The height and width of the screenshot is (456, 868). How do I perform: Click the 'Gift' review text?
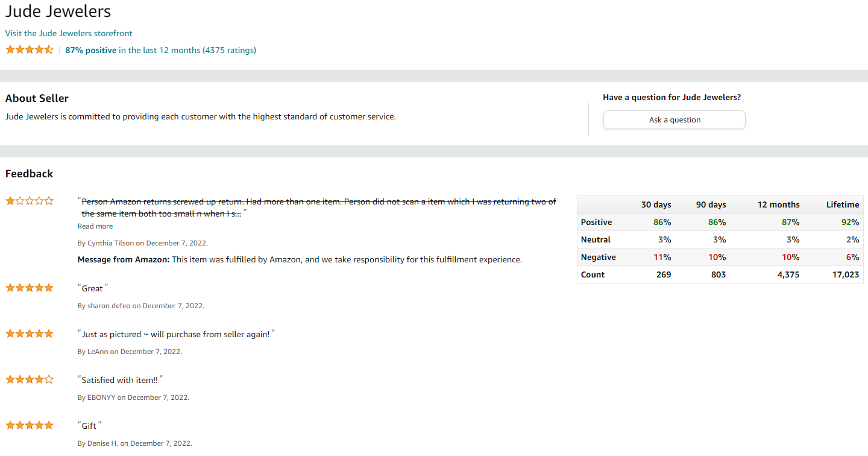click(89, 426)
